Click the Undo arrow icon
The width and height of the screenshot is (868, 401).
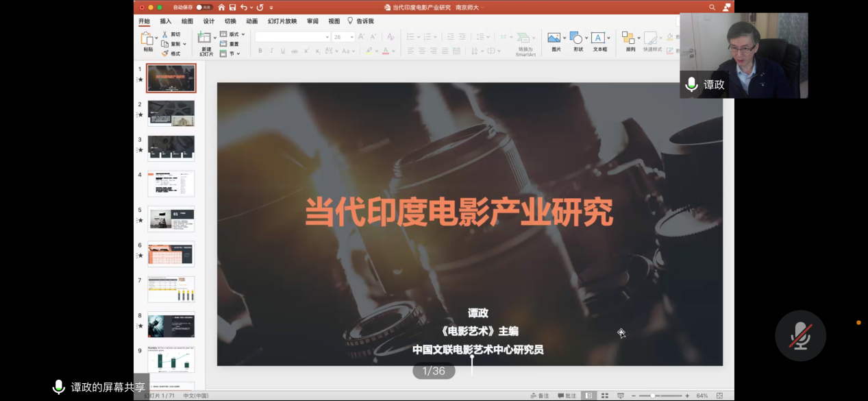point(244,8)
